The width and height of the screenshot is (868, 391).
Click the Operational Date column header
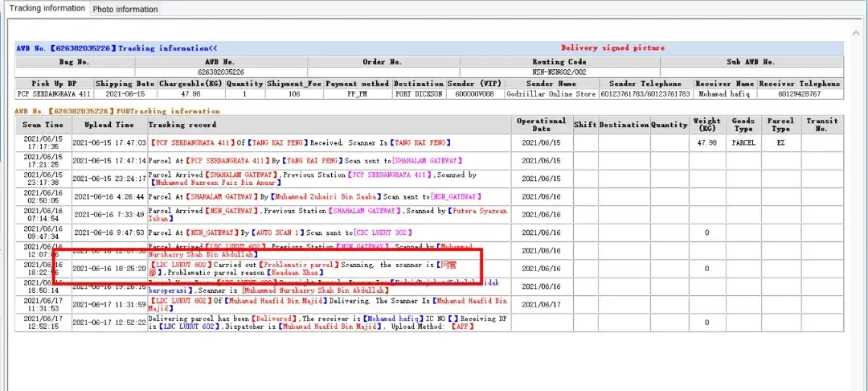tap(542, 125)
